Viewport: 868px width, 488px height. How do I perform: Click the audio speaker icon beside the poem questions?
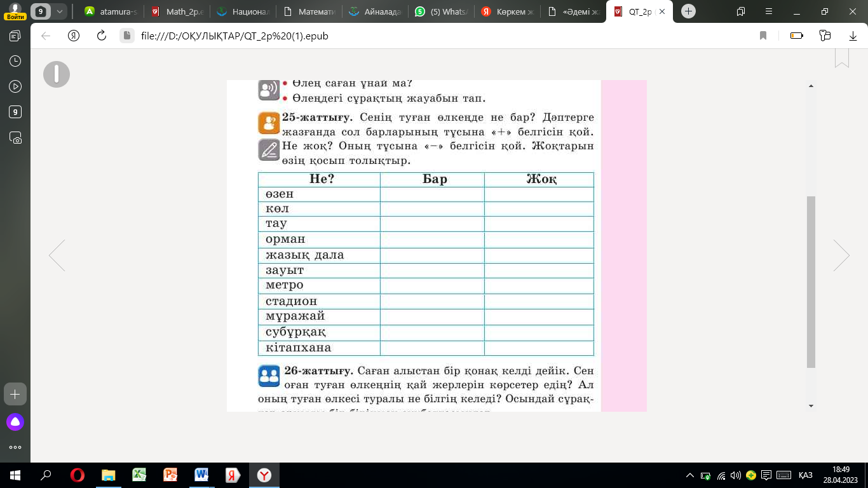coord(268,90)
